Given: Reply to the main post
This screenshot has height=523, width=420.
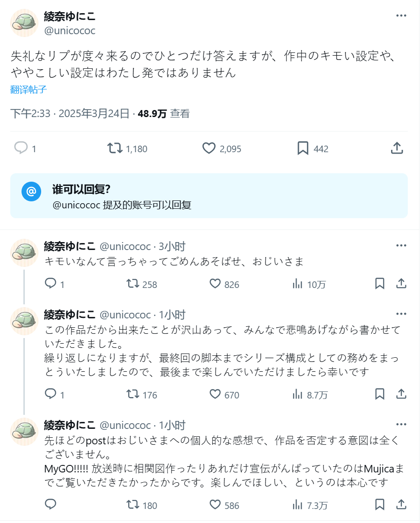Looking at the screenshot, I should (21, 148).
